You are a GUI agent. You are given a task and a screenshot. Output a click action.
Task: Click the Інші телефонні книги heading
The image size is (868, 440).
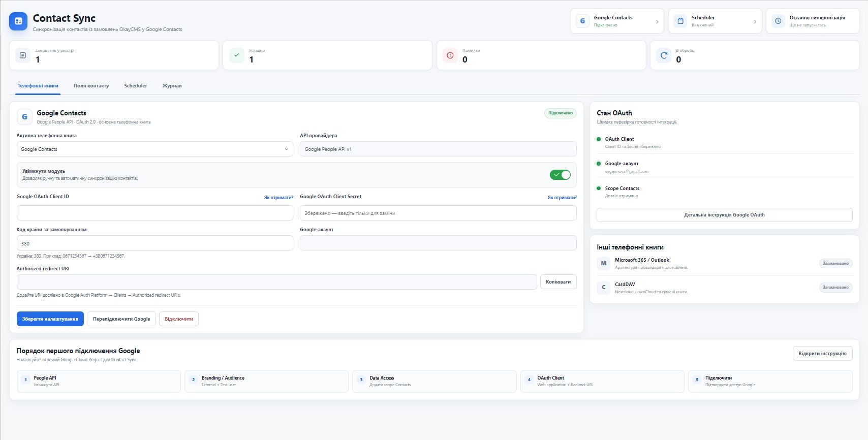(x=630, y=247)
